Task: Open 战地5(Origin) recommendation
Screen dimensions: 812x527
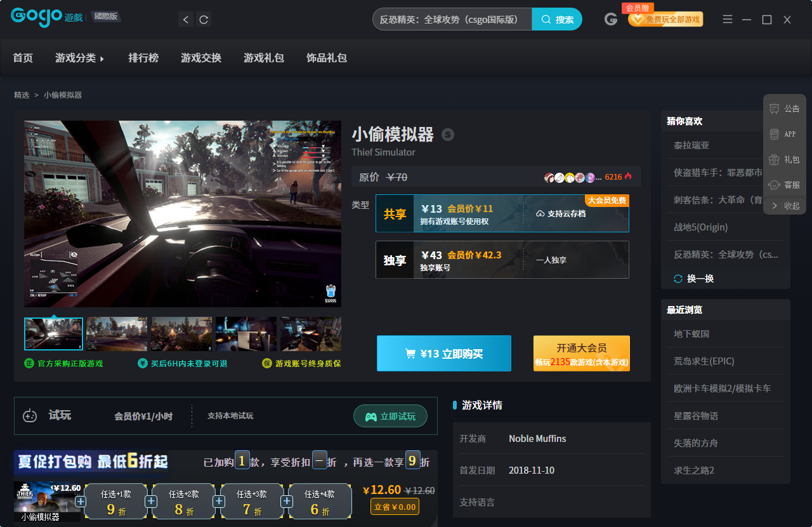Action: [700, 227]
